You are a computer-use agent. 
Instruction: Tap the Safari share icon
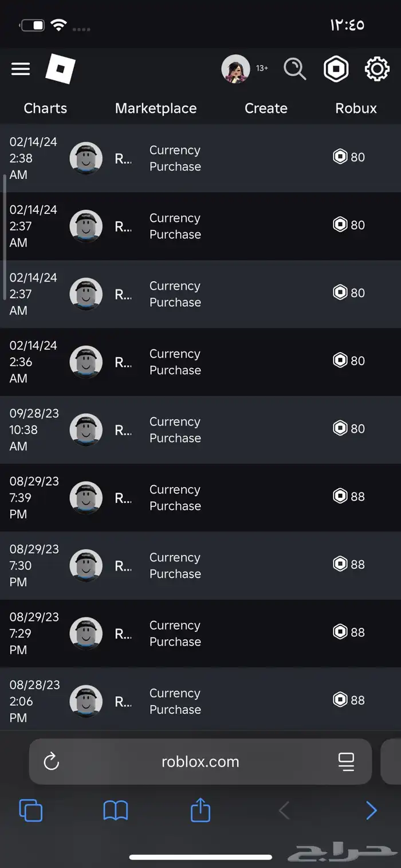pyautogui.click(x=200, y=811)
